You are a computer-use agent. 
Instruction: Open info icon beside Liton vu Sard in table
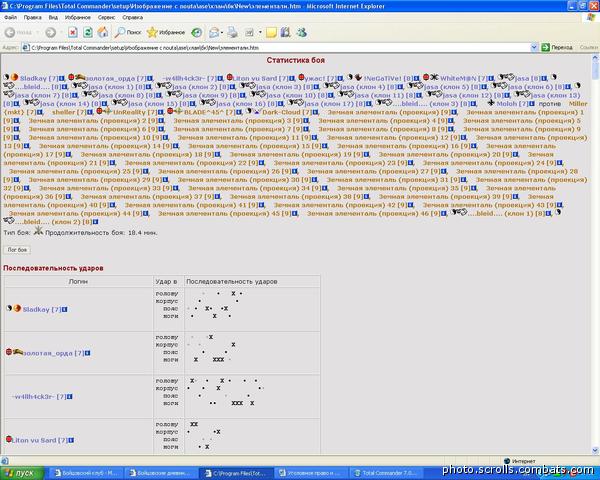click(x=71, y=440)
